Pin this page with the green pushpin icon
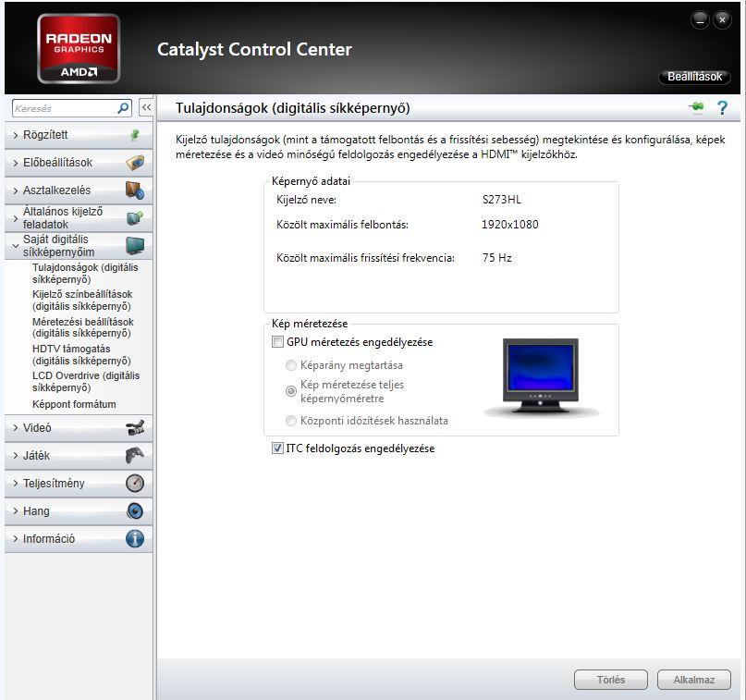This screenshot has height=700, width=746. pos(696,107)
